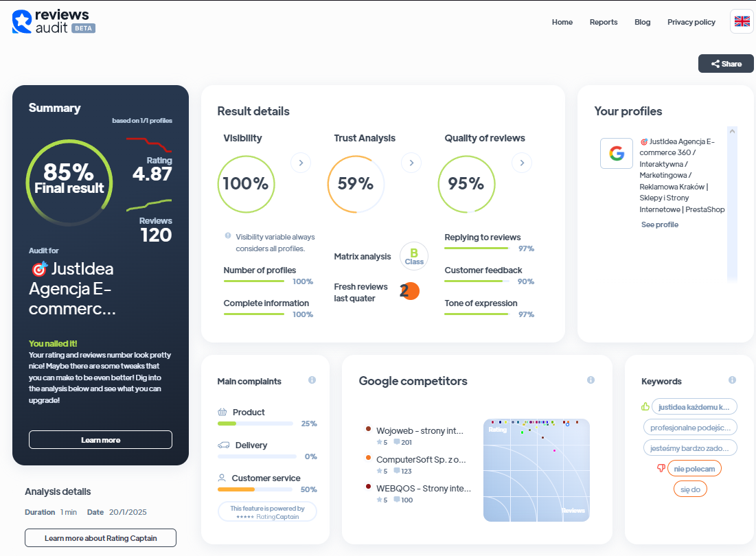
Task: Click the JustIdea Agencja profile name text
Action: point(682,175)
